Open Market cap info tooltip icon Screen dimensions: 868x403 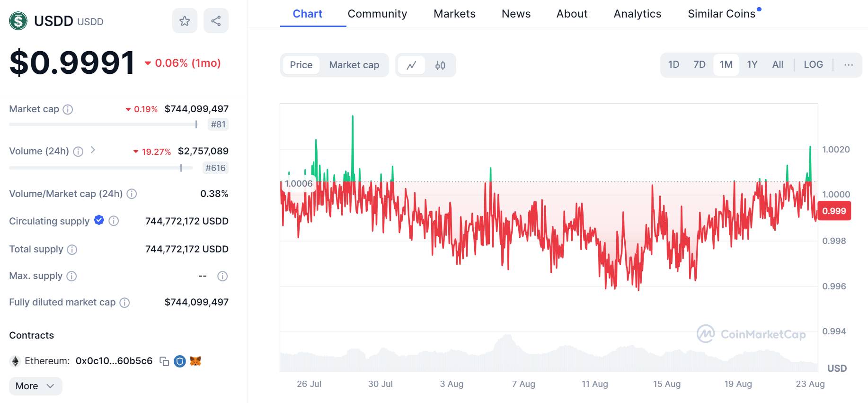(68, 109)
